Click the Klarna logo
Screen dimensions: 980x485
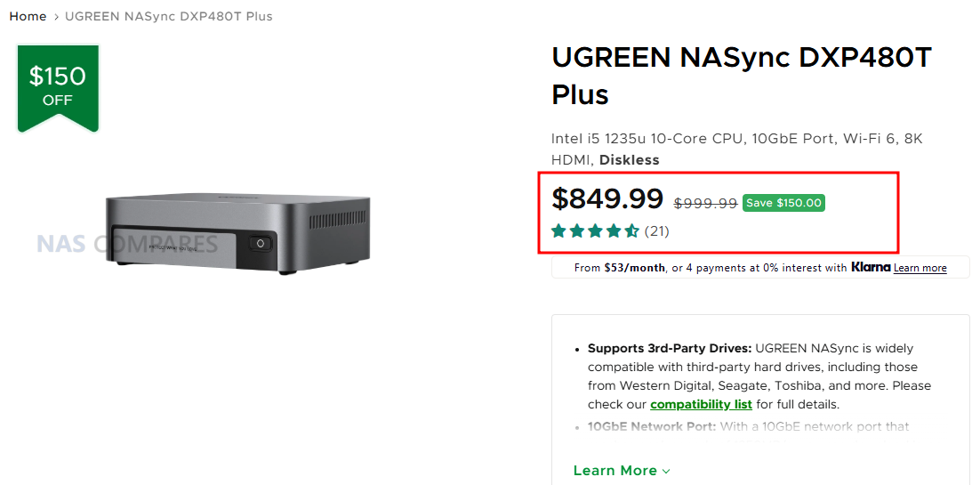pos(870,267)
